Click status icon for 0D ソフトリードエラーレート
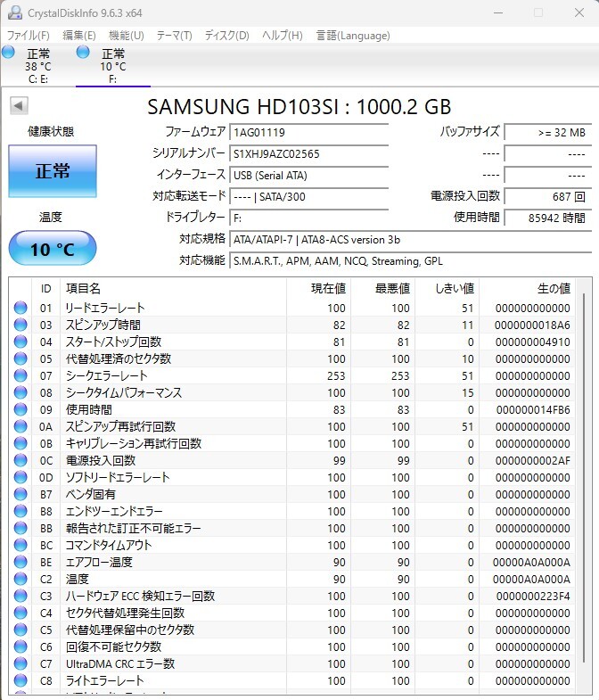The width and height of the screenshot is (599, 700). (x=21, y=477)
